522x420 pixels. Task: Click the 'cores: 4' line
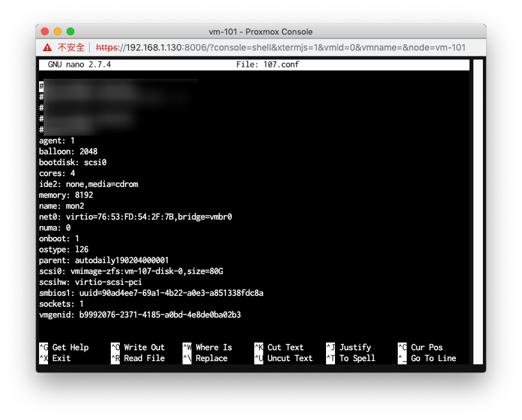[x=57, y=174]
